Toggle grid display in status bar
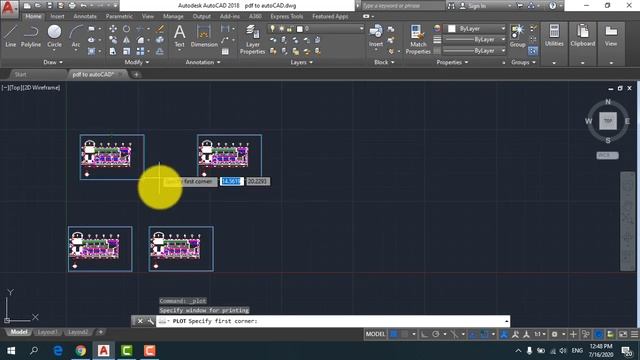Viewport: 640px width, 360px height. [x=393, y=334]
